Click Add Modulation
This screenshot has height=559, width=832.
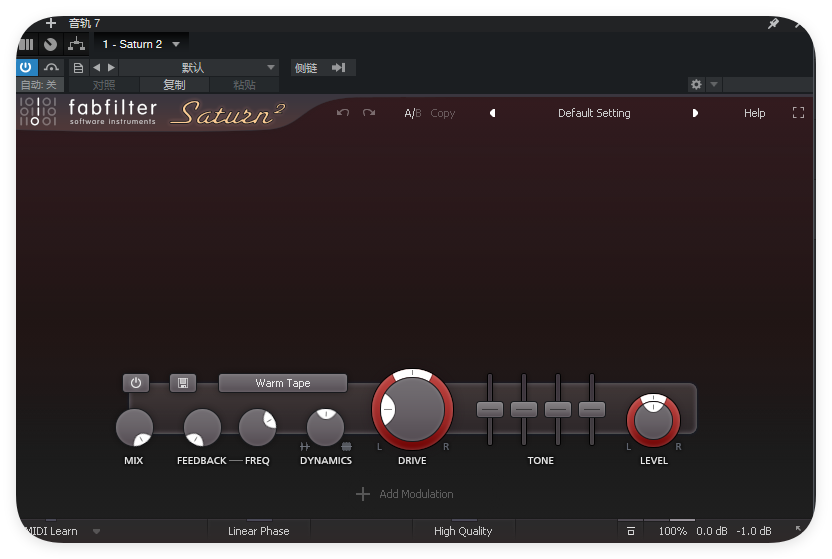[405, 494]
